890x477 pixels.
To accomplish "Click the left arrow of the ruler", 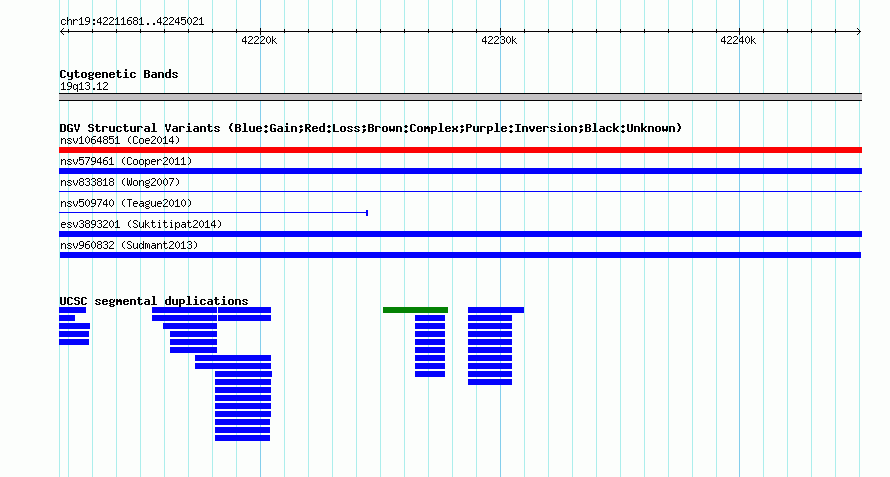I will pyautogui.click(x=62, y=32).
